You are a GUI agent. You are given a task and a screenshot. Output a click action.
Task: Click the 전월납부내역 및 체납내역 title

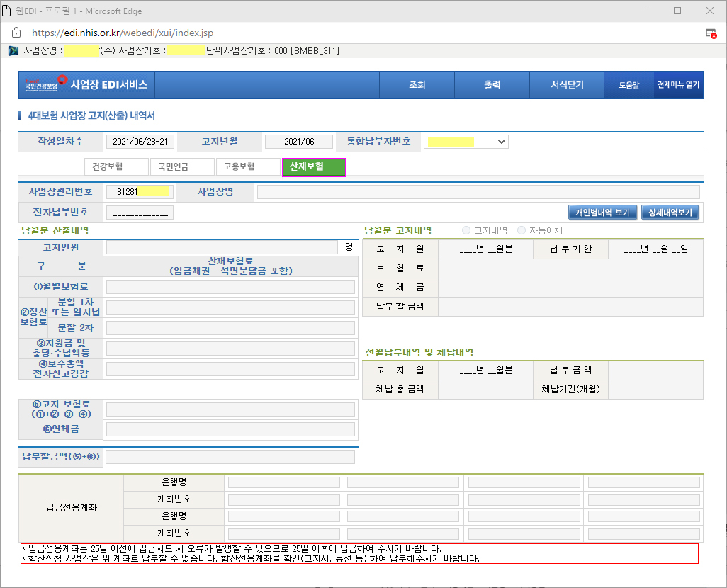coord(419,352)
